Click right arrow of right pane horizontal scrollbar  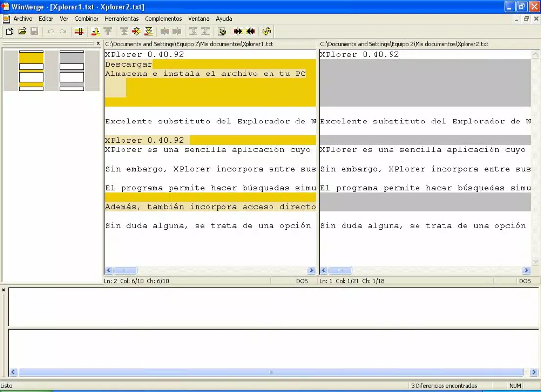click(x=526, y=270)
